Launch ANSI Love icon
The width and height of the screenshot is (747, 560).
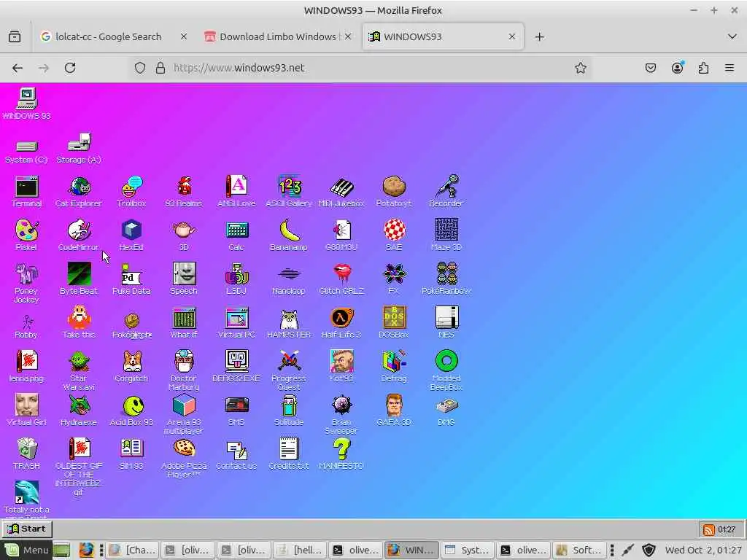[x=236, y=192]
